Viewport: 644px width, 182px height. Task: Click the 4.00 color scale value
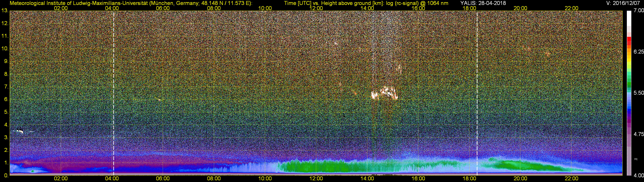pos(639,176)
